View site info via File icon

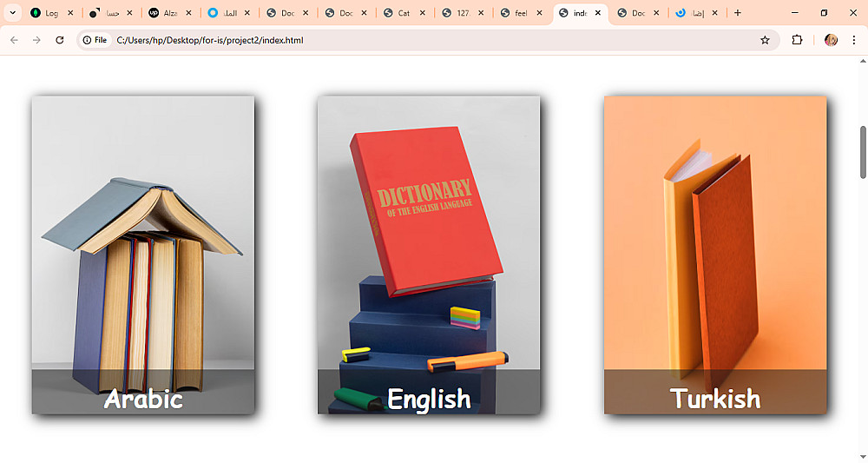coord(95,40)
